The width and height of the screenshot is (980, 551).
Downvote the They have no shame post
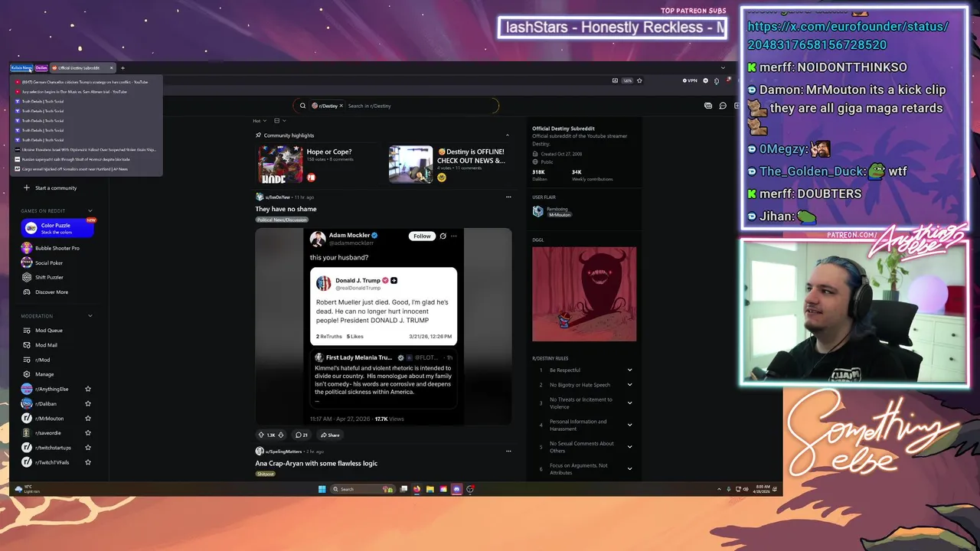pos(281,435)
